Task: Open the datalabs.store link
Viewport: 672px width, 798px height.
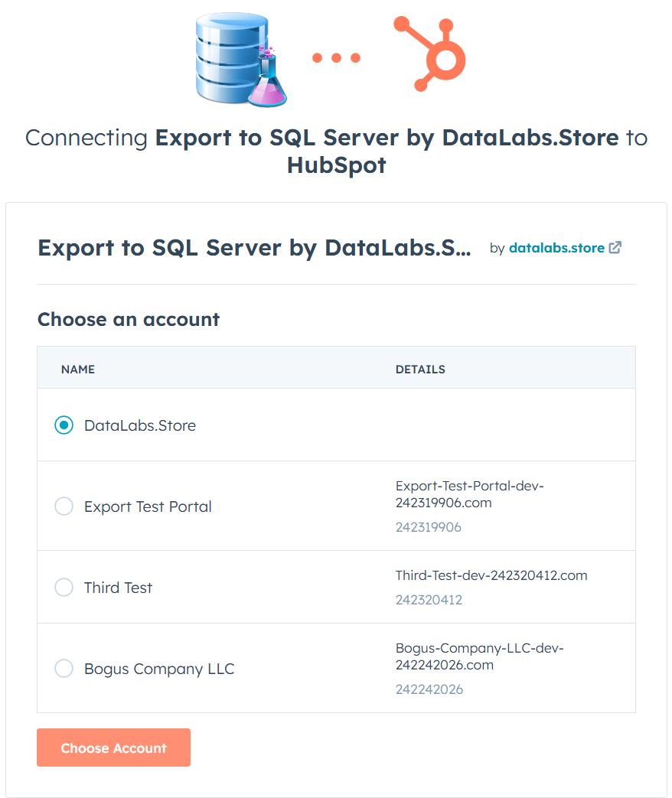Action: tap(556, 248)
